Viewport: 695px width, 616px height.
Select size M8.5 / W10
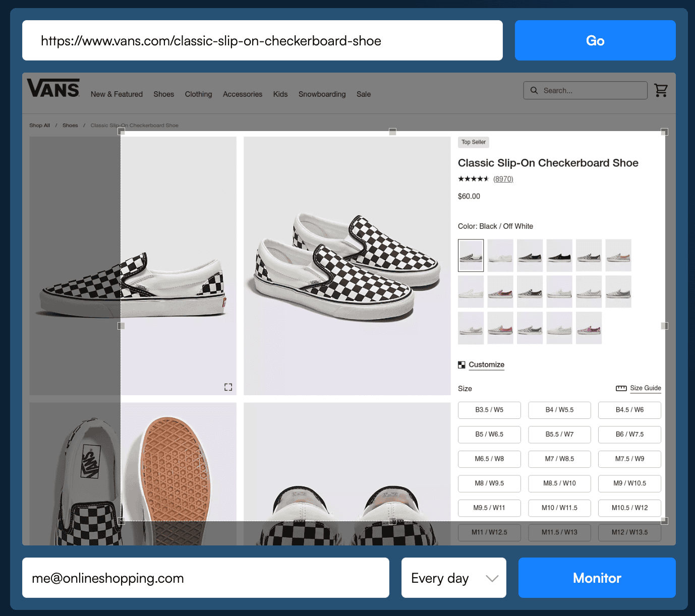(x=559, y=483)
